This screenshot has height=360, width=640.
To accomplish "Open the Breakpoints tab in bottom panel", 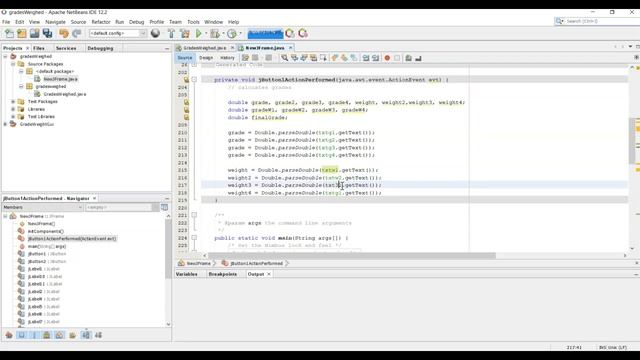I will (x=223, y=274).
